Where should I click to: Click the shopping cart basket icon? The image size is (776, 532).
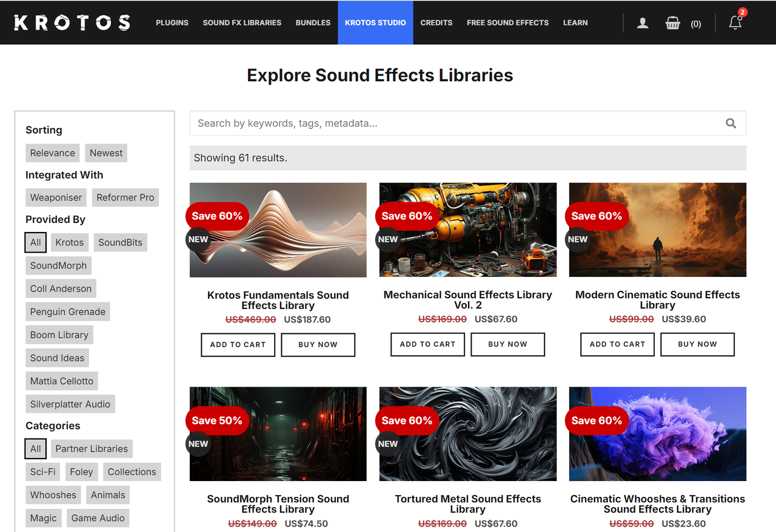point(672,22)
